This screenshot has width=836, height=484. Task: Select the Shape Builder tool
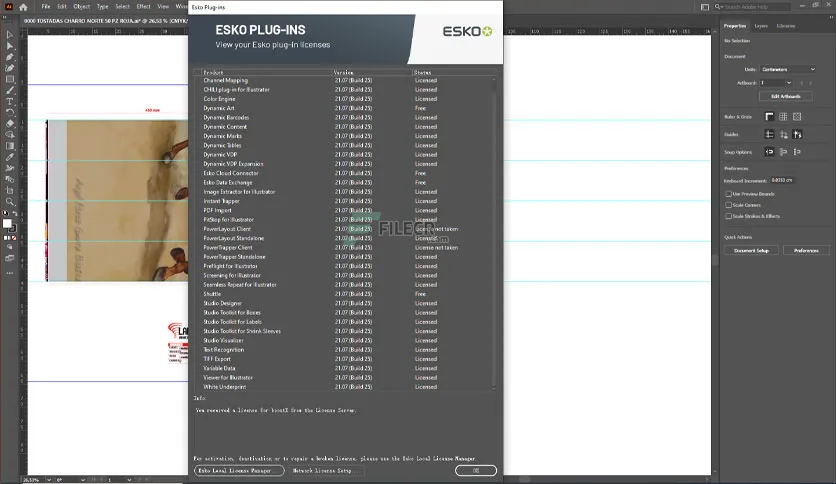click(10, 135)
